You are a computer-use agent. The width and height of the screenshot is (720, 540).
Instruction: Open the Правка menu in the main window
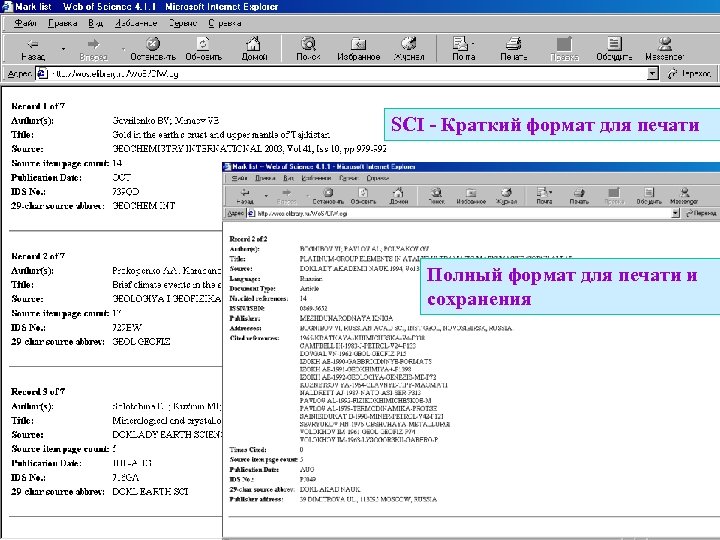tap(62, 23)
